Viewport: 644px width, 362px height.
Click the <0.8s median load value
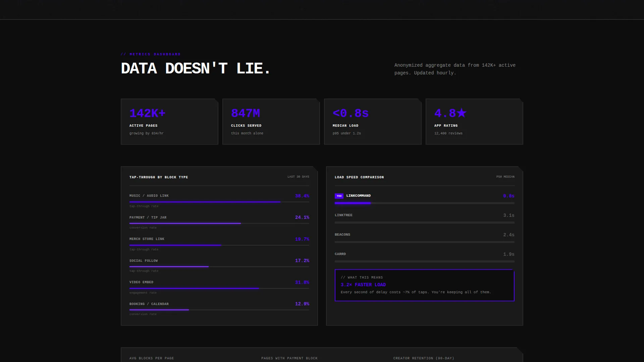click(351, 113)
